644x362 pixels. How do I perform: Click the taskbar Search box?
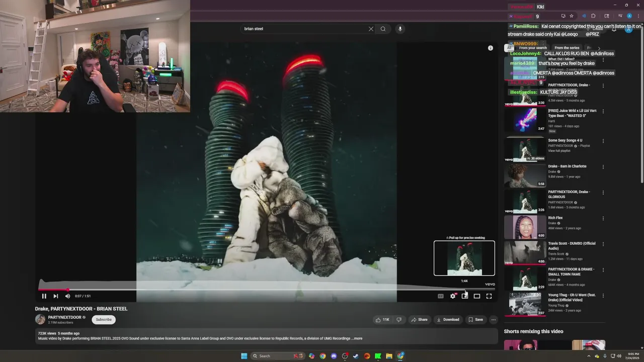278,356
